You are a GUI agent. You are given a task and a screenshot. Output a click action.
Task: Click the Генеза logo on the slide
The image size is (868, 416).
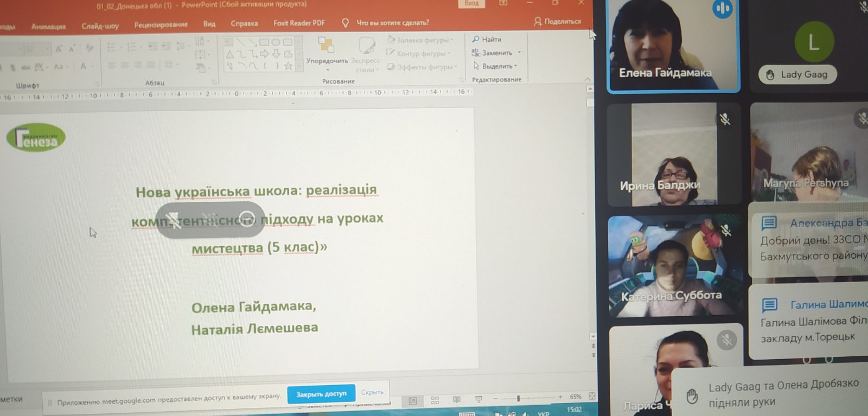(36, 138)
